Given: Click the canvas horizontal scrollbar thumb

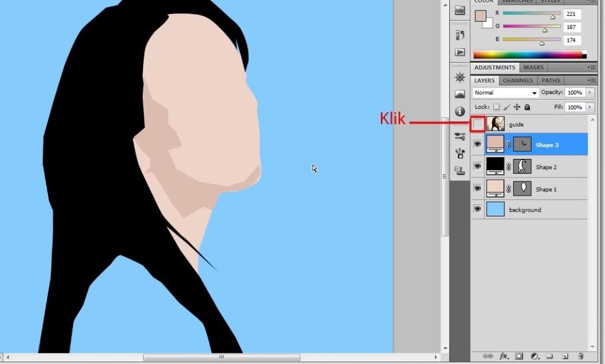Looking at the screenshot, I should (x=221, y=357).
